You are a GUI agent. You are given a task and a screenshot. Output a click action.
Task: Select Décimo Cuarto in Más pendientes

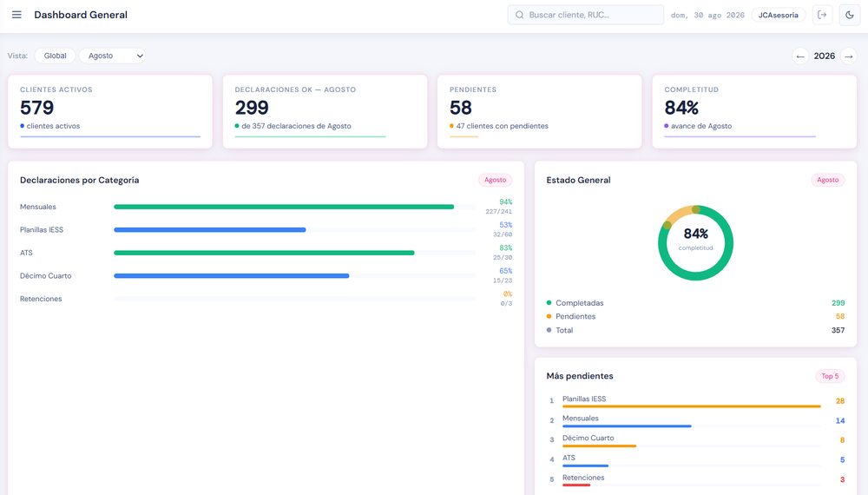tap(695, 440)
